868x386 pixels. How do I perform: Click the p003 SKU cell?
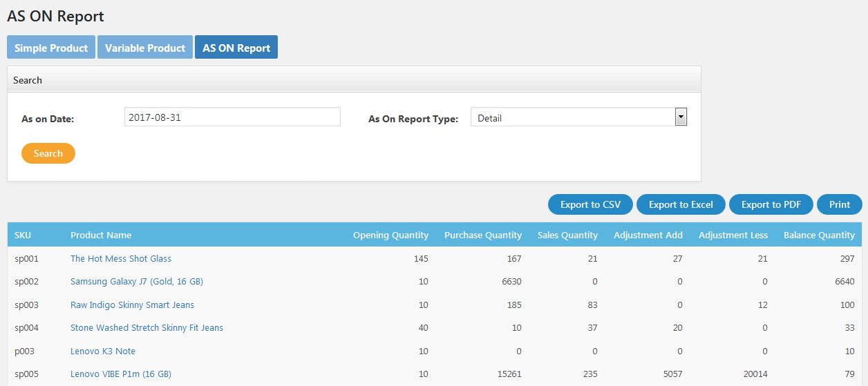coord(24,351)
